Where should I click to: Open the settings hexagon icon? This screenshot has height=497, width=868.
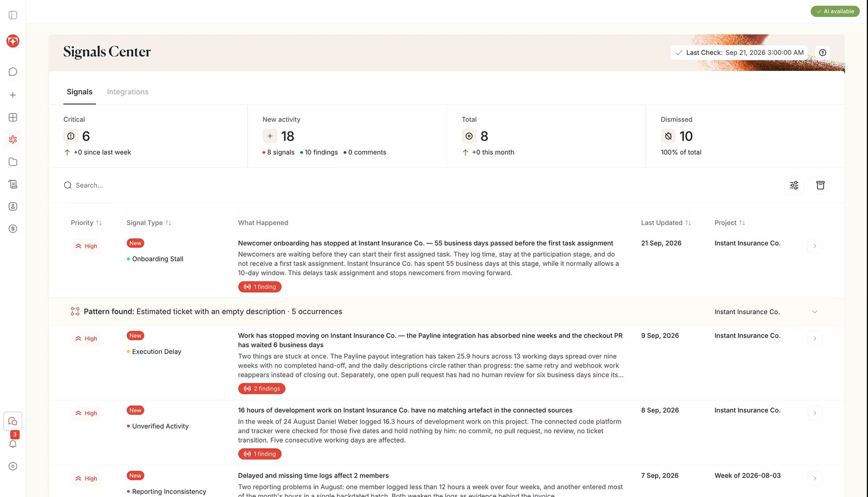coord(13,466)
